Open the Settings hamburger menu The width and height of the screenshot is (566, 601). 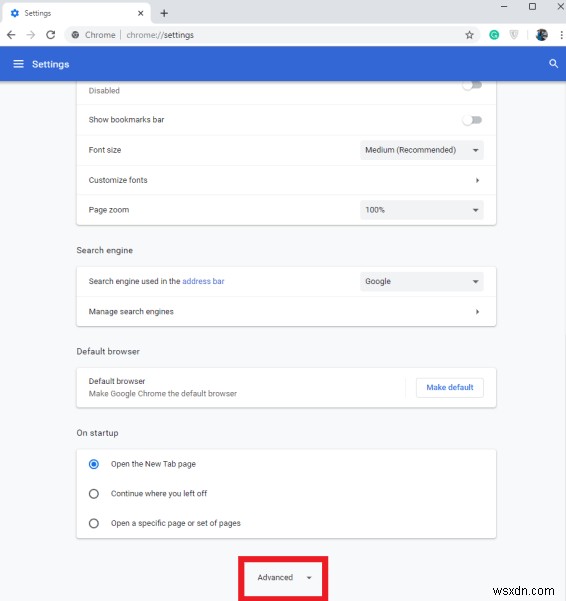[18, 64]
